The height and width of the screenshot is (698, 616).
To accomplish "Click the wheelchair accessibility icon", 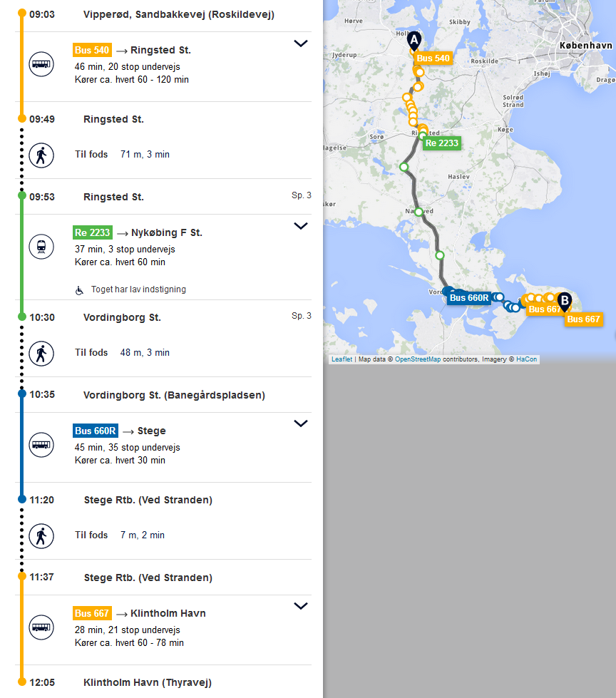I will 80,290.
